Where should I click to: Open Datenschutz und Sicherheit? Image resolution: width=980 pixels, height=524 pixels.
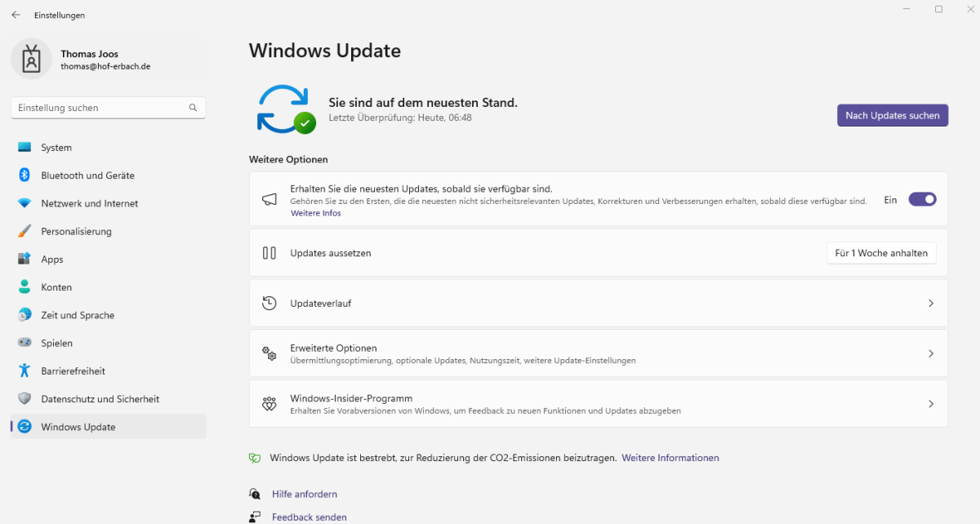[x=109, y=399]
